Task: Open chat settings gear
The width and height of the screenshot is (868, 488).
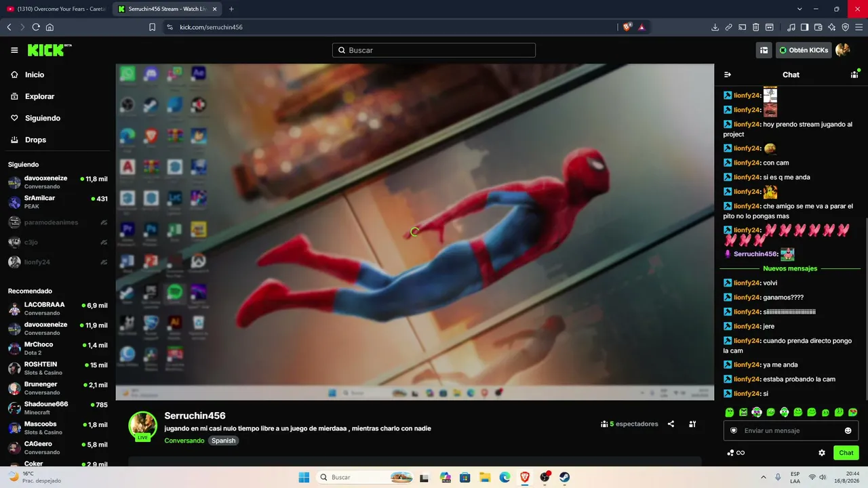Action: tap(822, 453)
